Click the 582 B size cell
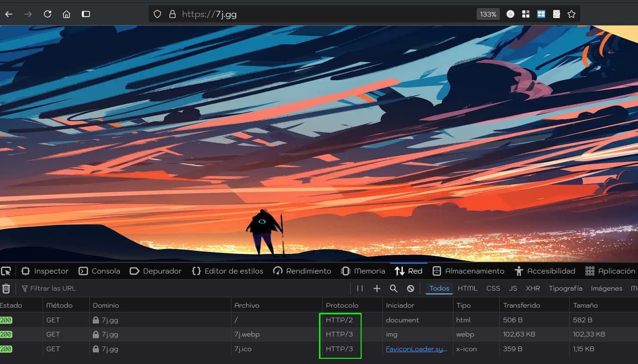This screenshot has height=364, width=638. [583, 320]
